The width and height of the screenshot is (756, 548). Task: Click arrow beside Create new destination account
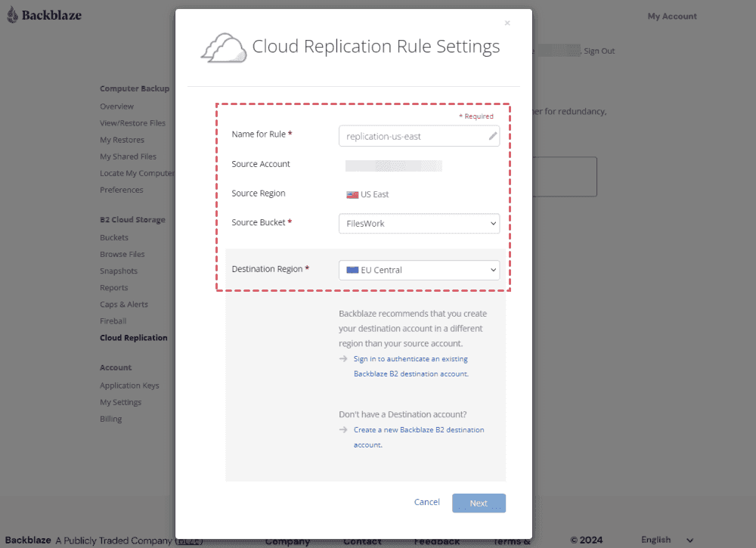(x=343, y=429)
